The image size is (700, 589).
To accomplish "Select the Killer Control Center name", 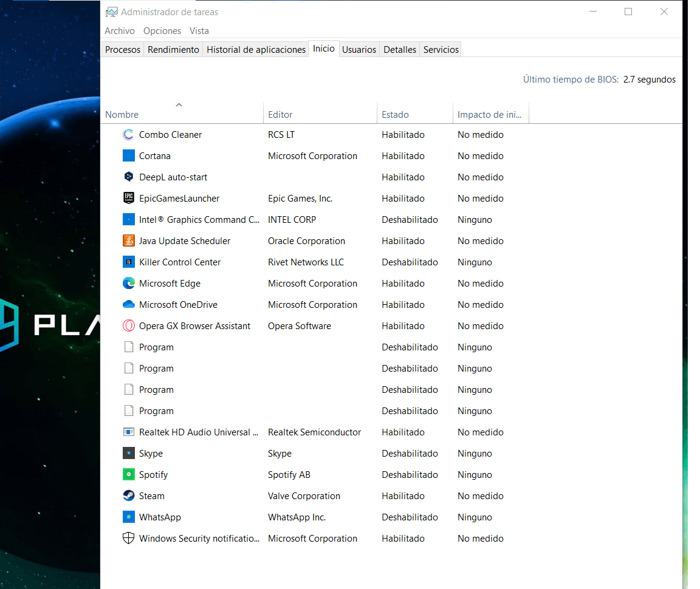I will (179, 262).
